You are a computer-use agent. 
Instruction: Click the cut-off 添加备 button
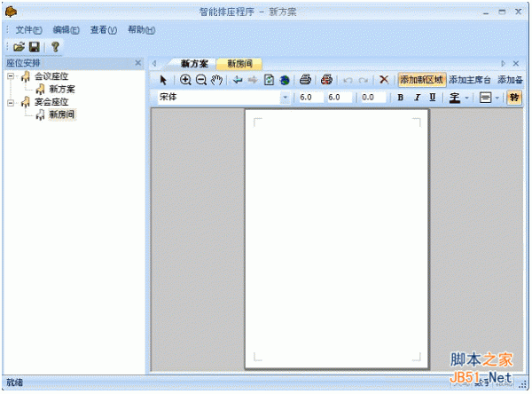pos(510,80)
